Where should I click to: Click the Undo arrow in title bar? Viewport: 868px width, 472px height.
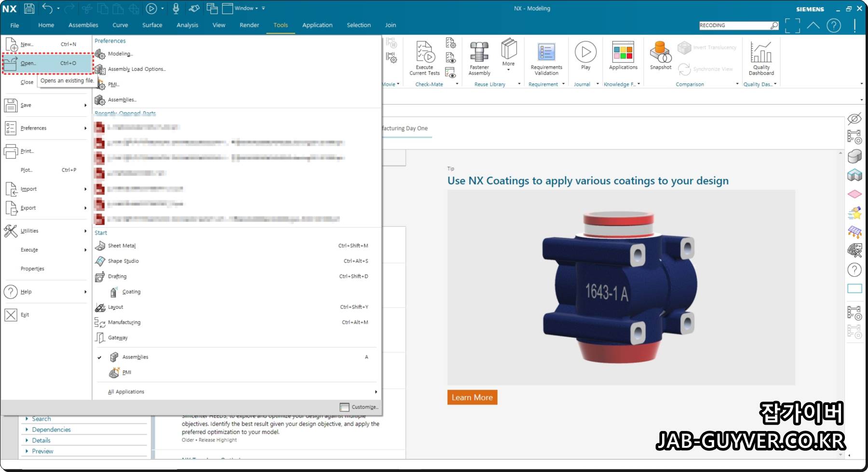[x=47, y=8]
